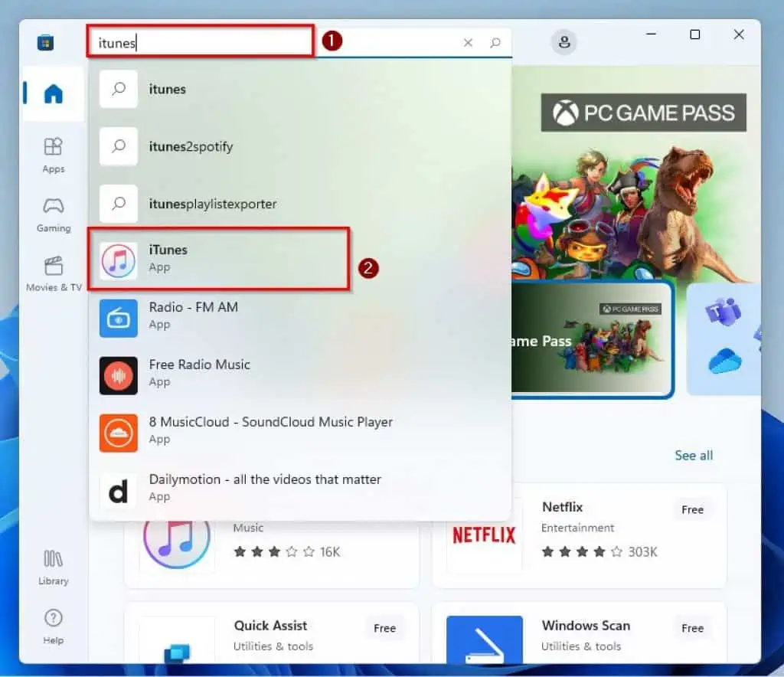Click the Free button for Quick Assist
784x677 pixels.
click(384, 628)
